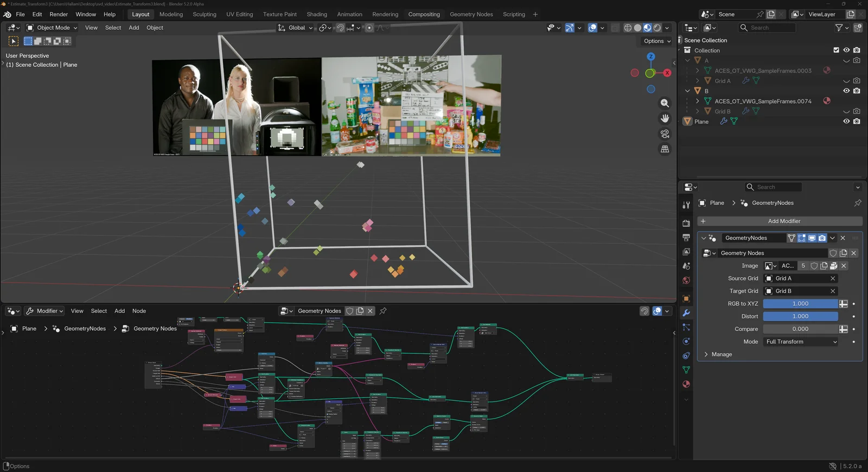
Task: Open the View Layer properties tab icon
Action: tap(686, 252)
